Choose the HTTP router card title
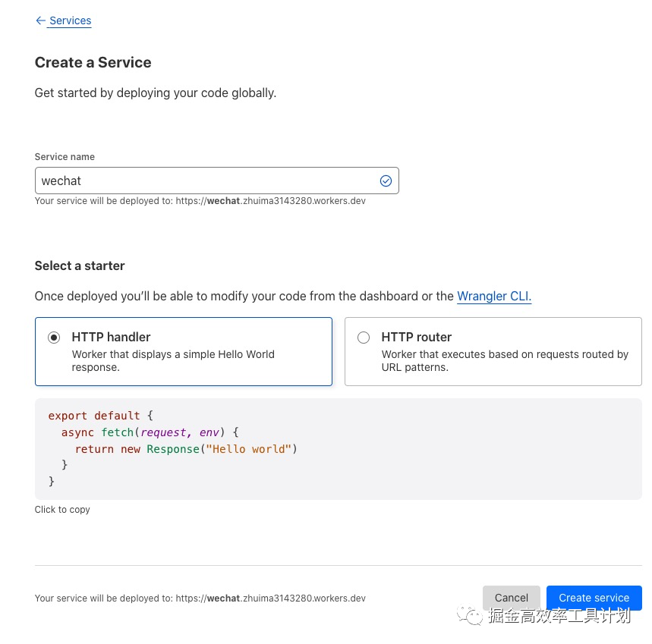This screenshot has width=652, height=644. point(416,337)
